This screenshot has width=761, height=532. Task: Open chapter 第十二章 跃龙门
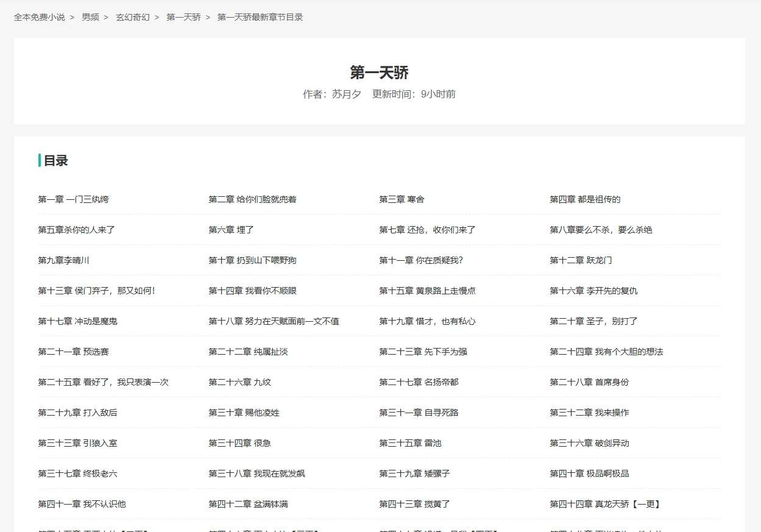(581, 260)
